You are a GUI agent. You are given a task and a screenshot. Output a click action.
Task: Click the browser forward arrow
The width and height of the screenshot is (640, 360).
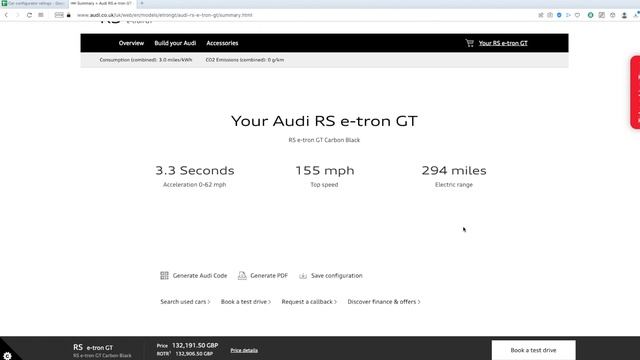click(x=18, y=15)
